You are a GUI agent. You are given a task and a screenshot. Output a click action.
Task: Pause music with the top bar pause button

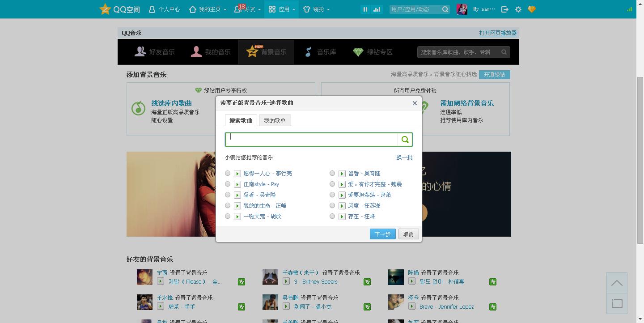365,9
